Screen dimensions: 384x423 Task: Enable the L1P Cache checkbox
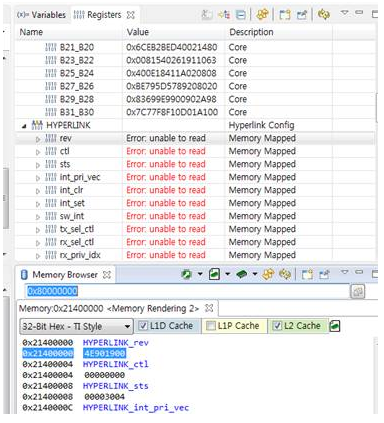tap(211, 326)
